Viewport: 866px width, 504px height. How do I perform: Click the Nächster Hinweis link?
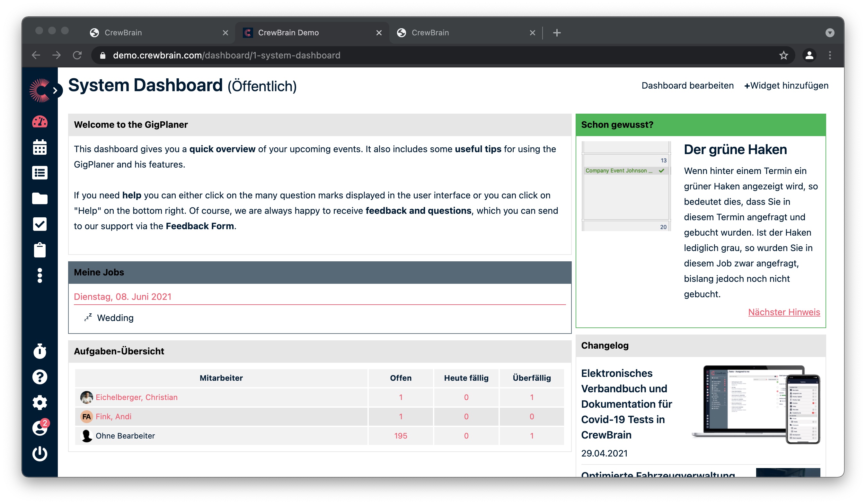(x=784, y=312)
